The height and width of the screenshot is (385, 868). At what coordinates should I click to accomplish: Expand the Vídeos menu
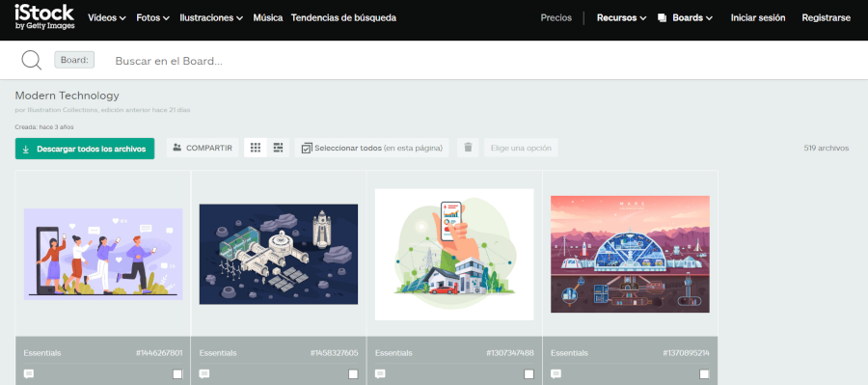pyautogui.click(x=107, y=17)
